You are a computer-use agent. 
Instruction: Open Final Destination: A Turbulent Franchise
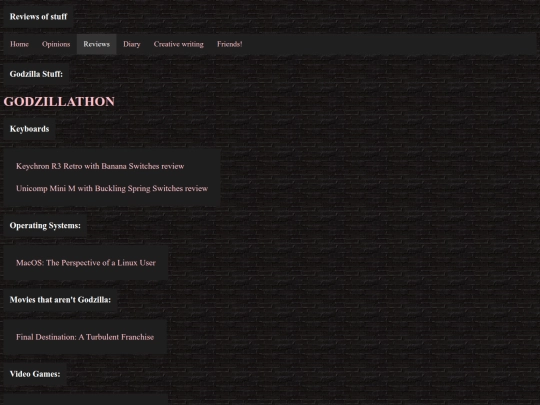coord(85,337)
